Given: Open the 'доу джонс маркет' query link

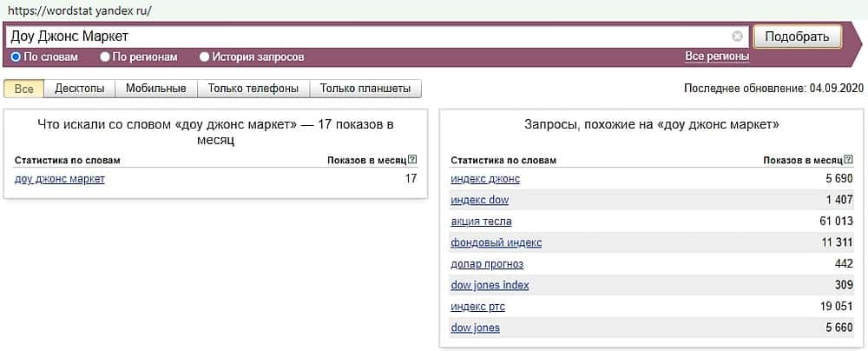Looking at the screenshot, I should point(60,179).
